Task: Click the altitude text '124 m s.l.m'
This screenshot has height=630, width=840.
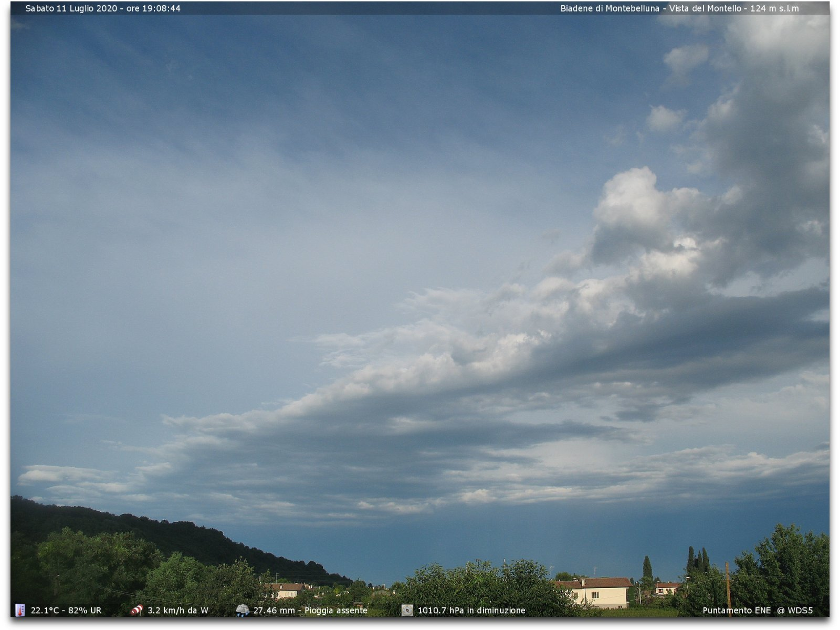Action: coord(774,8)
